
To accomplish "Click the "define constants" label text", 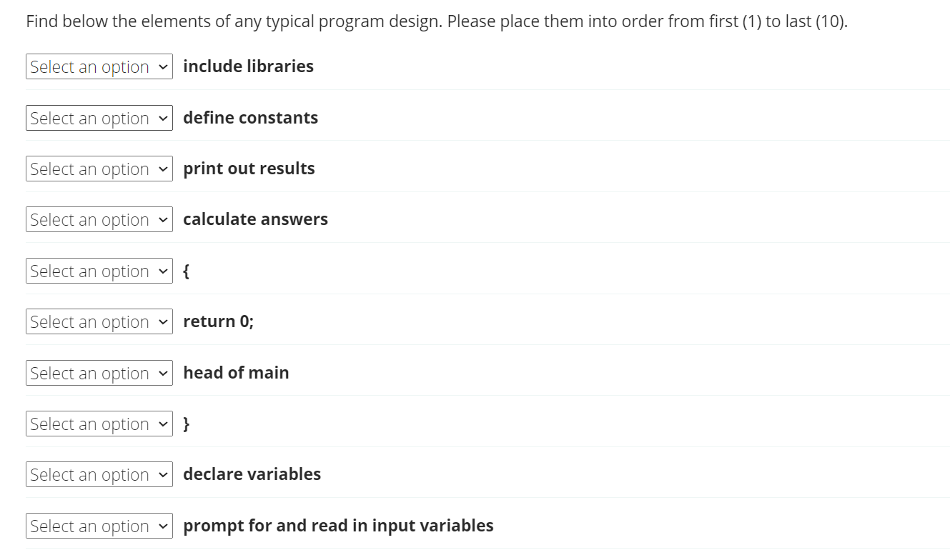I will pos(251,117).
